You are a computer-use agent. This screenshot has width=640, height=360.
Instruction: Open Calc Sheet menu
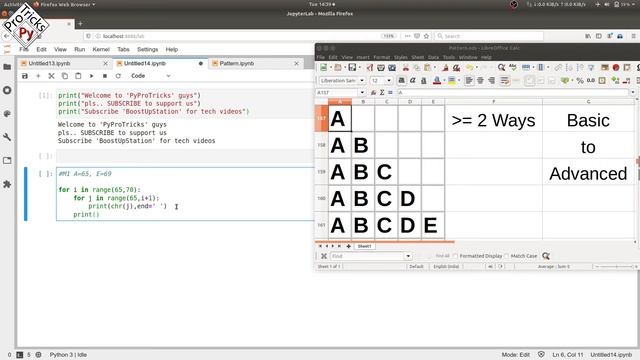[418, 57]
